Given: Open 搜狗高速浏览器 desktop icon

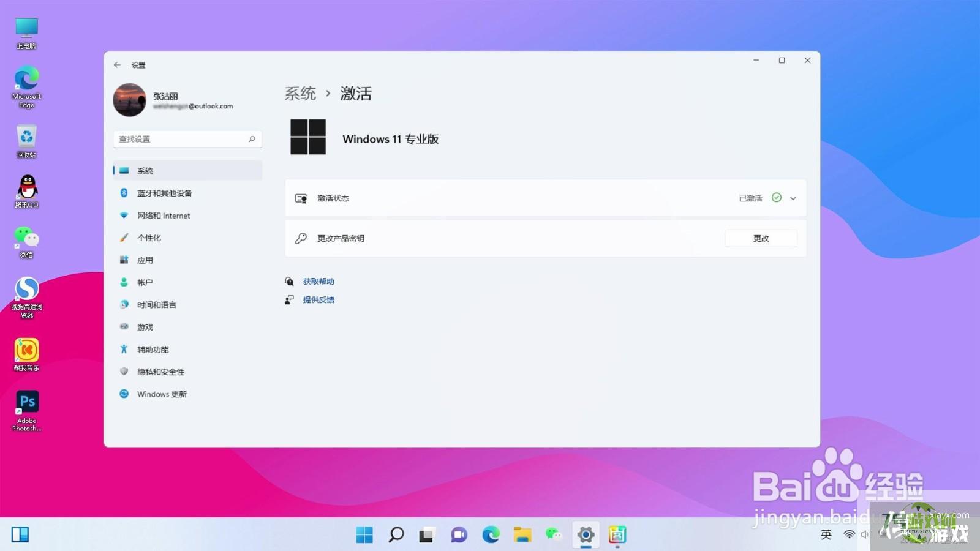Looking at the screenshot, I should coord(26,298).
